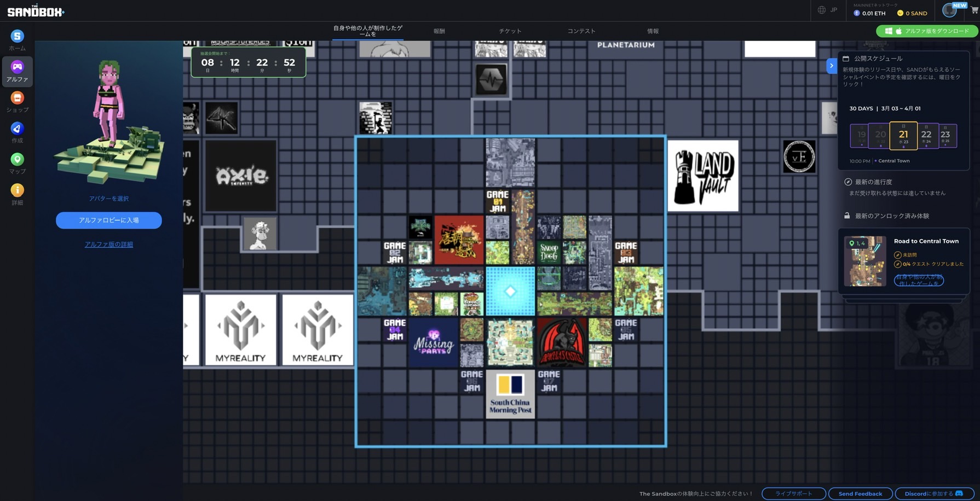Image resolution: width=980 pixels, height=501 pixels.
Task: Select day 20 in schedule calendar
Action: (880, 136)
